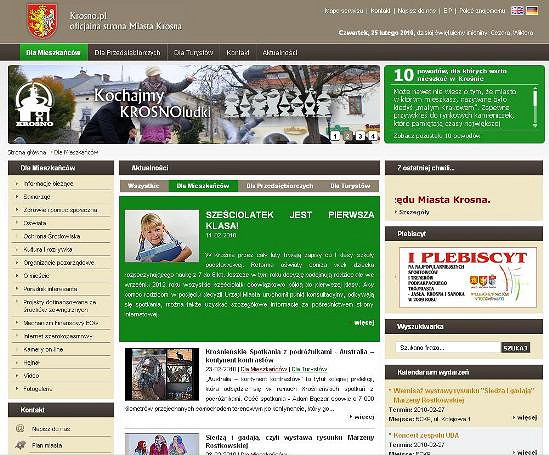Click down arrow of green box scrollbar
The height and width of the screenshot is (455, 549).
point(535,125)
